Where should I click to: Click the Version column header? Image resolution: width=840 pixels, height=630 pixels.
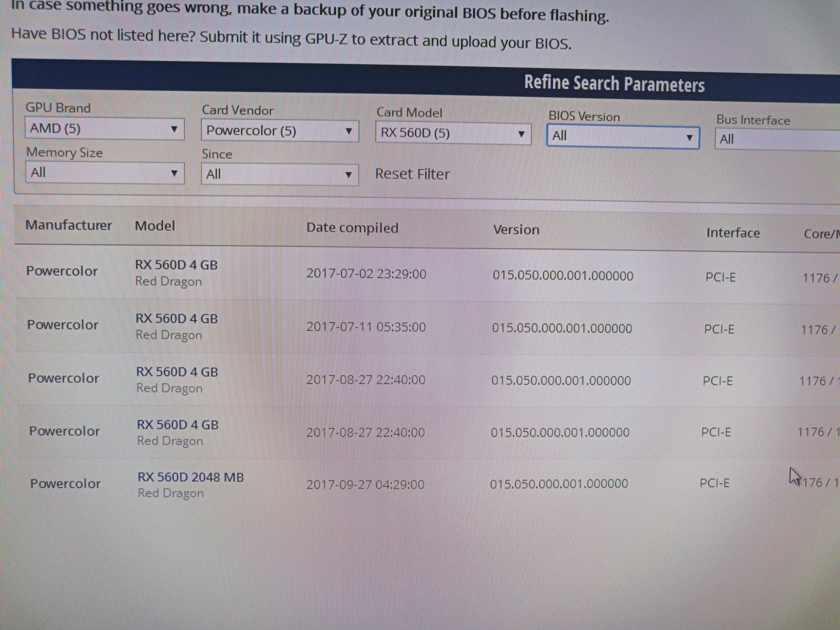(516, 230)
